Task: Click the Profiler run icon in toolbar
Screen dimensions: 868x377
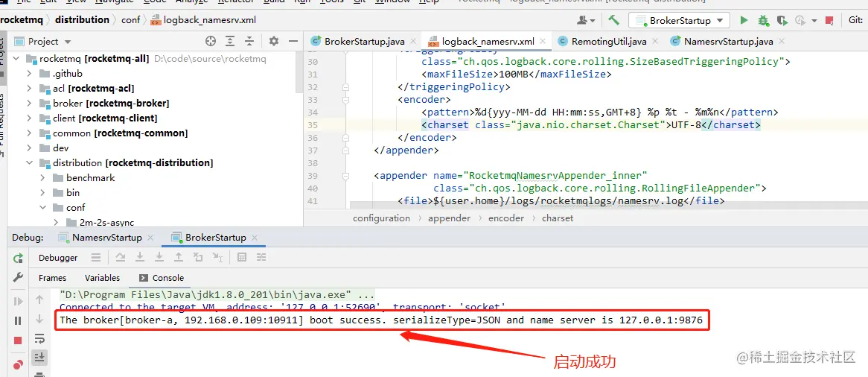Action: coord(800,21)
